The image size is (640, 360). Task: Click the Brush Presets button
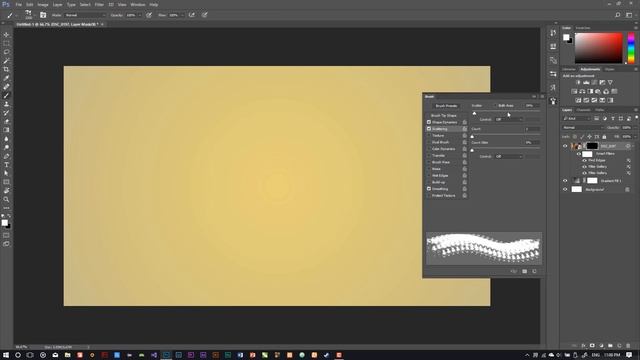point(447,106)
